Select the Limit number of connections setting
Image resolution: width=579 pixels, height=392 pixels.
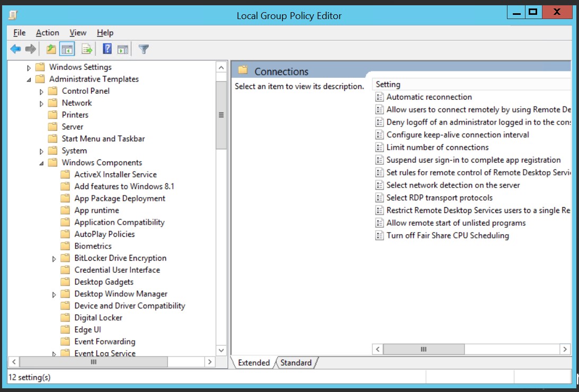pos(437,147)
